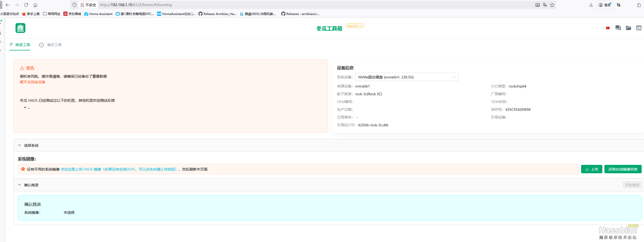The width and height of the screenshot is (644, 242).
Task: Click the green HAOS toolbox logo
Action: (x=20, y=28)
